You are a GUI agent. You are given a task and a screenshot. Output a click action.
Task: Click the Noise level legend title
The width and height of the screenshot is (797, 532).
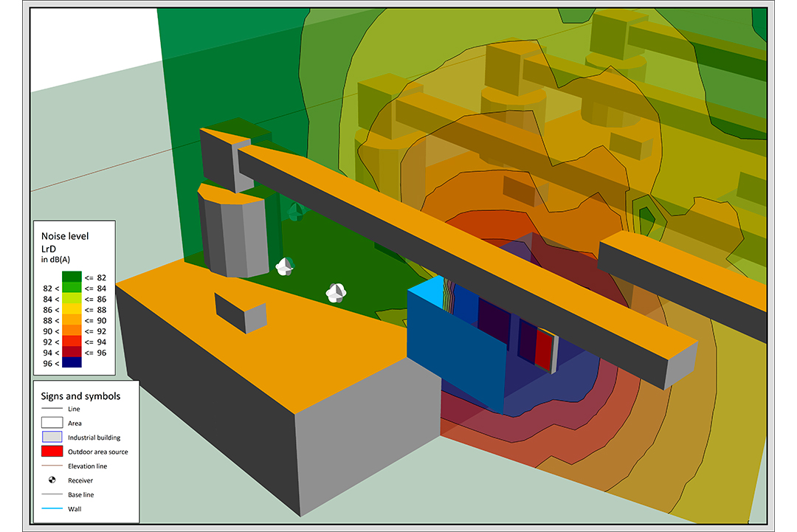(x=65, y=235)
